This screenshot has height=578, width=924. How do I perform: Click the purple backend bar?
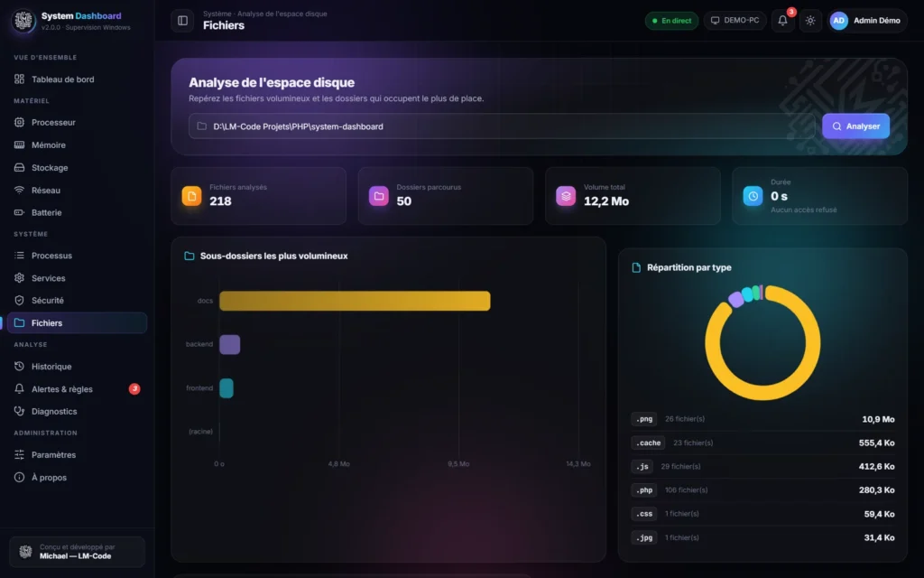click(x=230, y=344)
